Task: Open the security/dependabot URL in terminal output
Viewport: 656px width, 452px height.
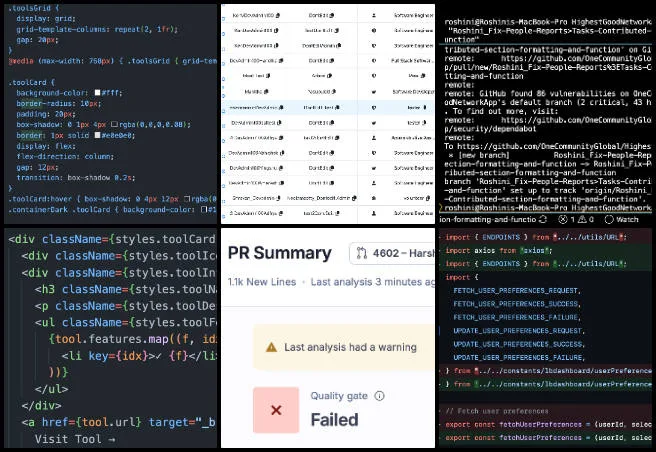Action: tap(548, 124)
